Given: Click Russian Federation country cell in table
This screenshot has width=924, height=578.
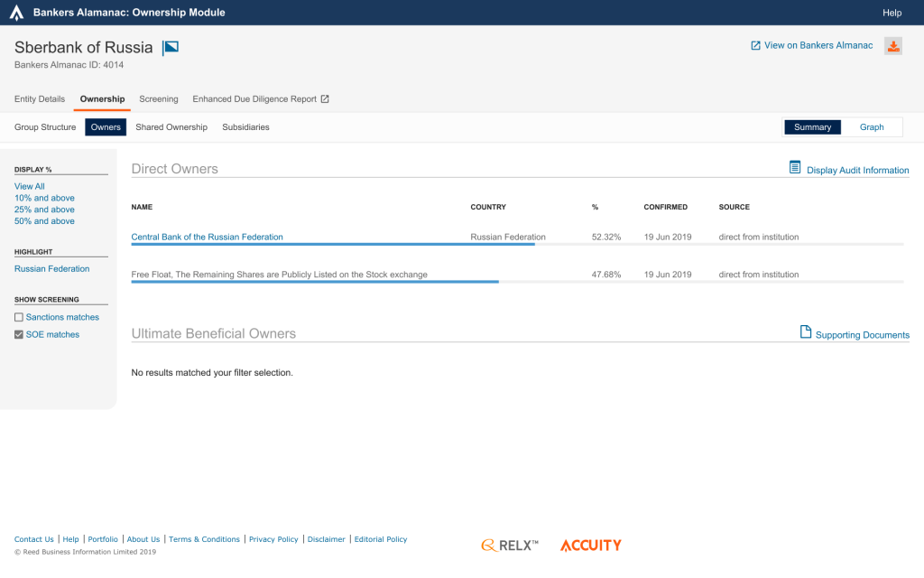Looking at the screenshot, I should 508,238.
